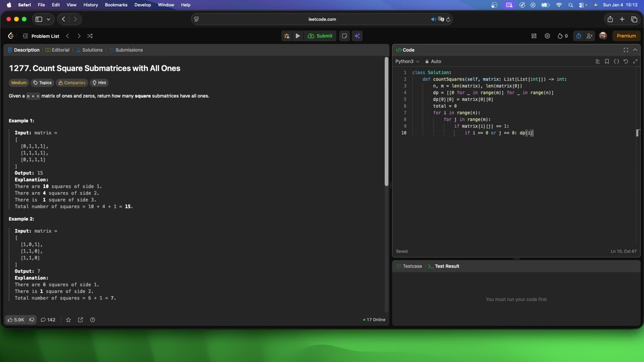Open a new Safari tab
644x362 pixels.
[x=622, y=19]
